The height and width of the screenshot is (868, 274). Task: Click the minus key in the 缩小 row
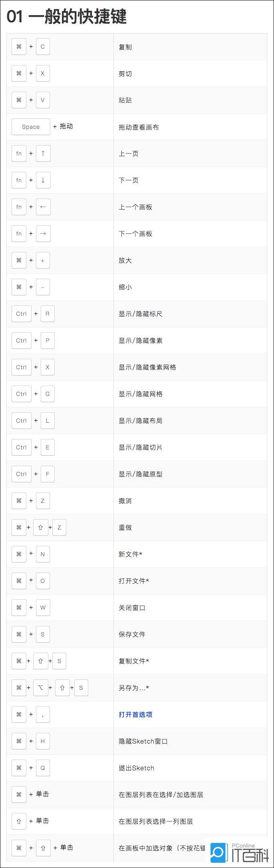pos(43,287)
